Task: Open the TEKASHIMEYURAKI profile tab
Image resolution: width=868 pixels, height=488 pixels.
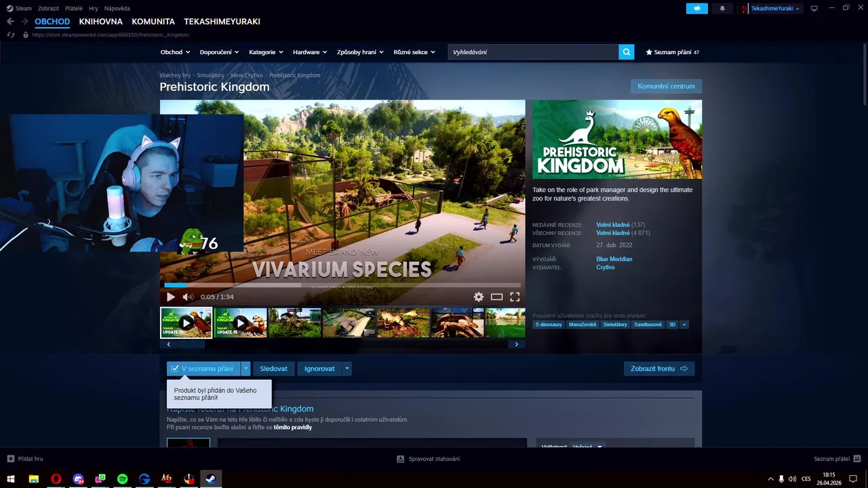Action: click(x=222, y=22)
